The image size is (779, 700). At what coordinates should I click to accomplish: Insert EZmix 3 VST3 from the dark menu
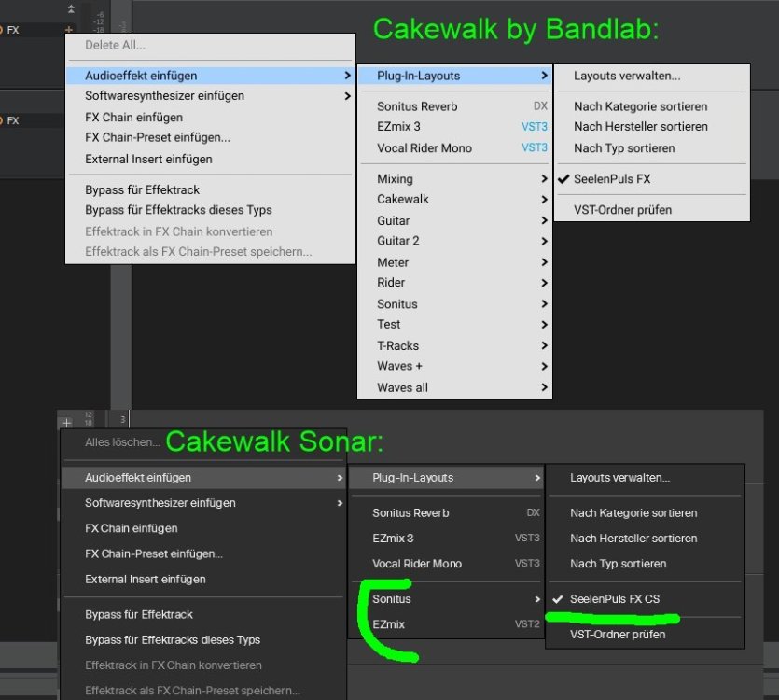pos(446,539)
